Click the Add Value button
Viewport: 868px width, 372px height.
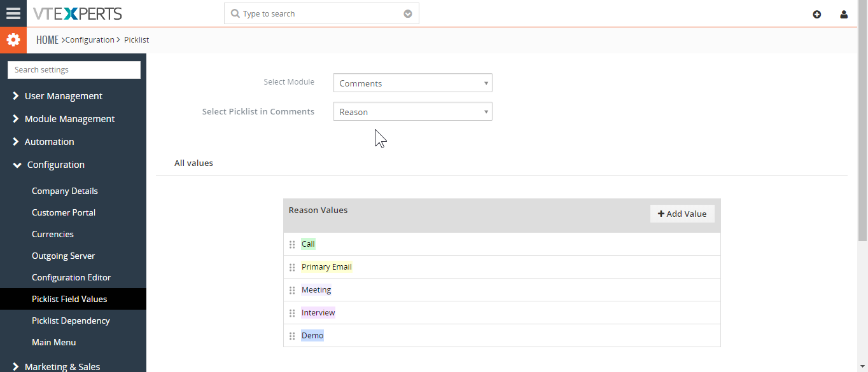682,214
